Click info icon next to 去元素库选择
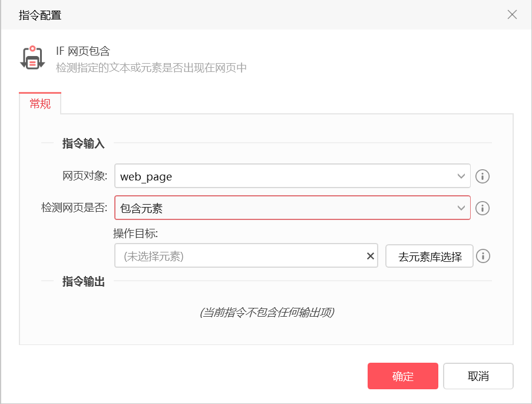 click(483, 256)
